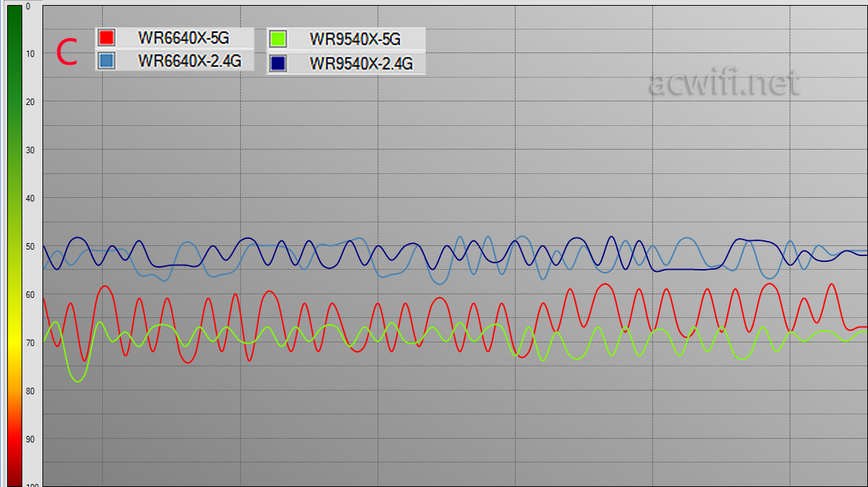Click the 10 axis label

coord(29,53)
